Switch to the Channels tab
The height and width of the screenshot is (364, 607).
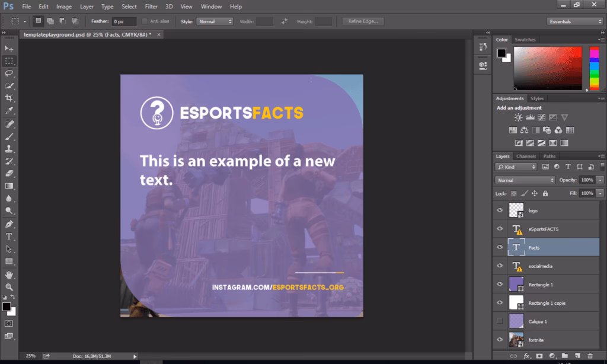(525, 156)
